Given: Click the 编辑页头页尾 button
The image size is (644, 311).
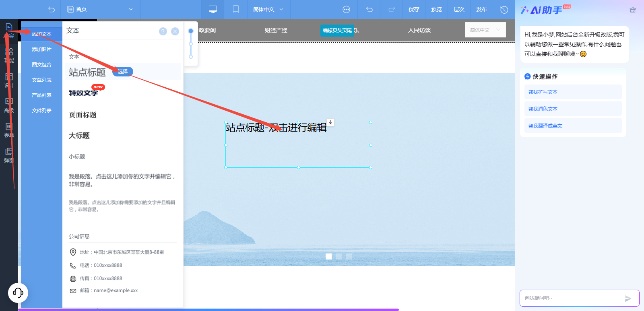Looking at the screenshot, I should (x=337, y=31).
